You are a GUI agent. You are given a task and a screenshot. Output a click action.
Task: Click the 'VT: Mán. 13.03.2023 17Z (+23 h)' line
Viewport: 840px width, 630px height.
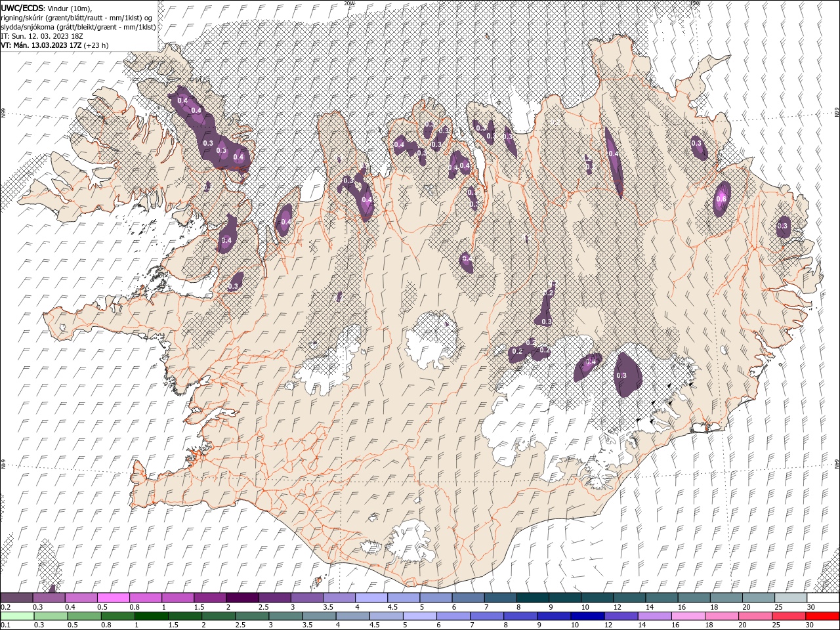55,45
